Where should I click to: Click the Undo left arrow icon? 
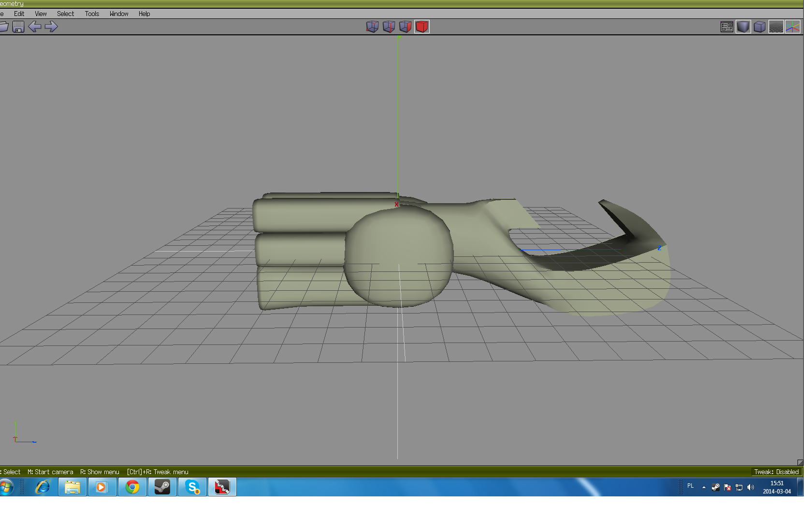click(34, 27)
